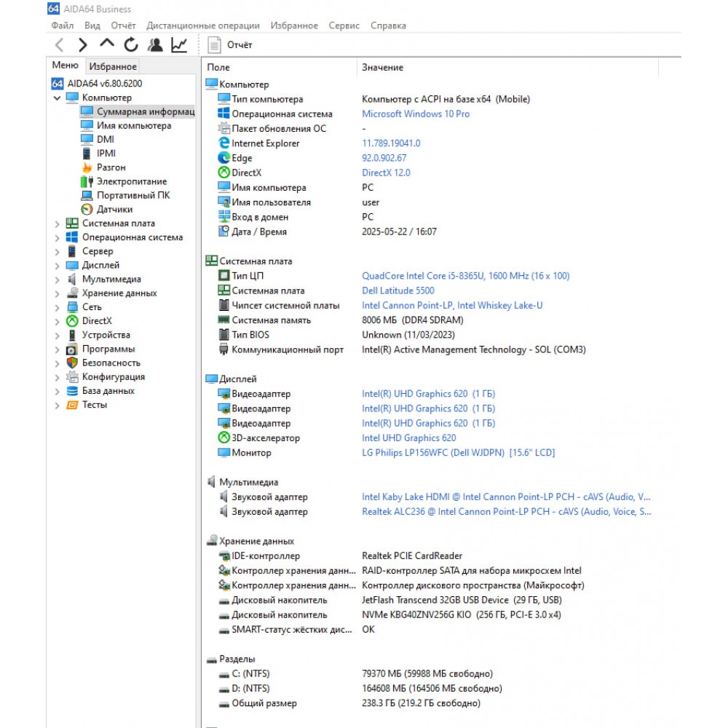Collapse the Компьютер tree node
This screenshot has height=728, width=728.
[57, 98]
